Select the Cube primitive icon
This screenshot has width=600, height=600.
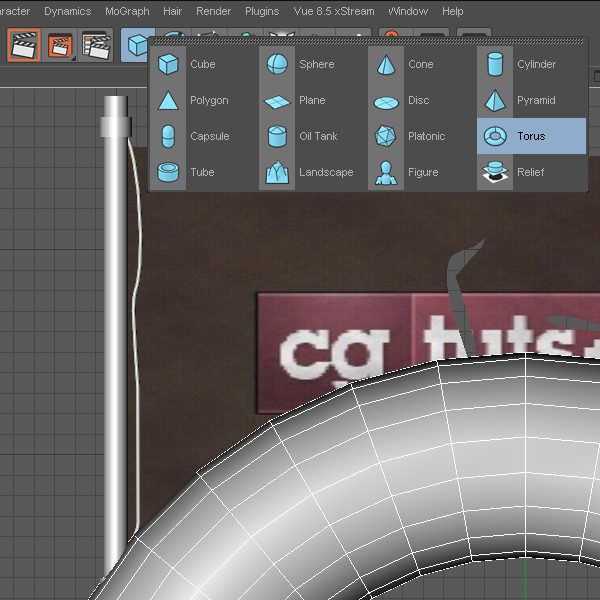point(168,64)
